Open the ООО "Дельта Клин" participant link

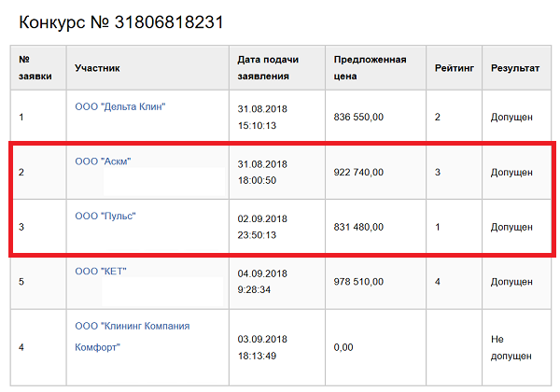pyautogui.click(x=119, y=106)
